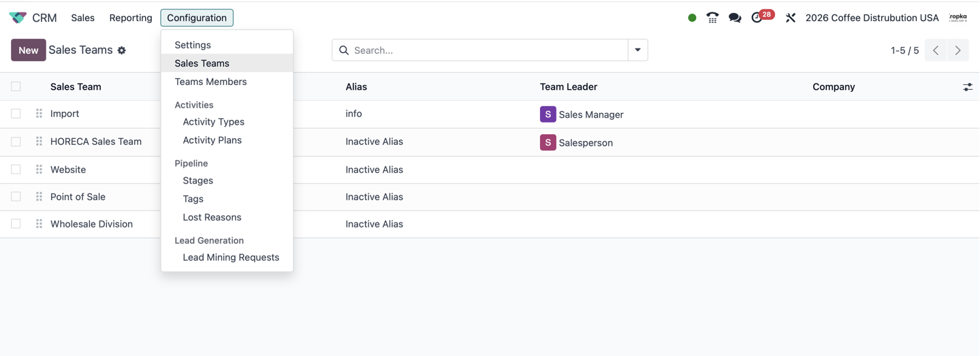Click the 1-5 / 5 pager counter

coord(904,50)
